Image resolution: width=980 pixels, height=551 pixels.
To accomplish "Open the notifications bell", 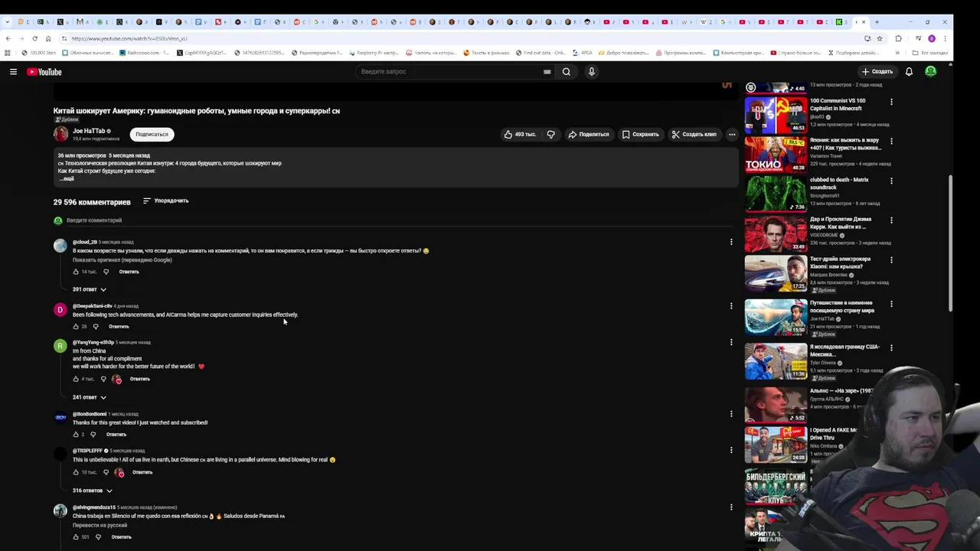I will (x=909, y=71).
